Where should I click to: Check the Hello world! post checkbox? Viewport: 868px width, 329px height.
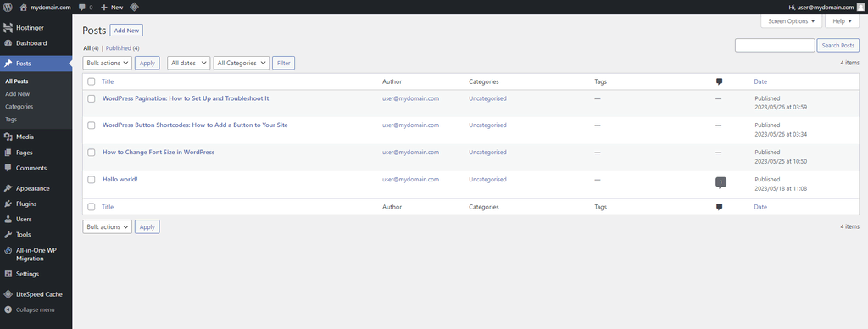(92, 180)
